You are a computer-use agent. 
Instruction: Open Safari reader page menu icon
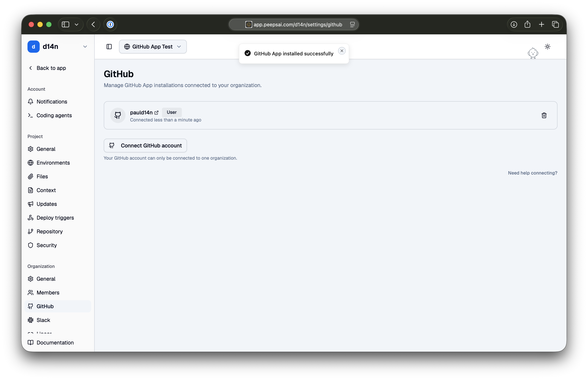coord(352,24)
